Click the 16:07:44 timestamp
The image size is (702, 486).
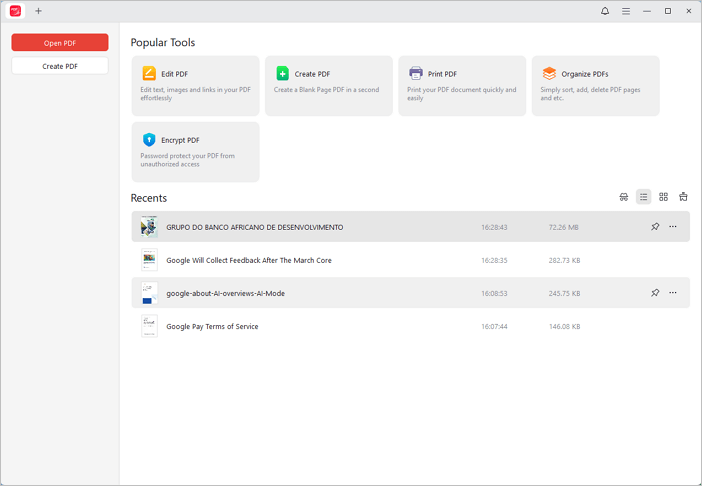coord(494,327)
